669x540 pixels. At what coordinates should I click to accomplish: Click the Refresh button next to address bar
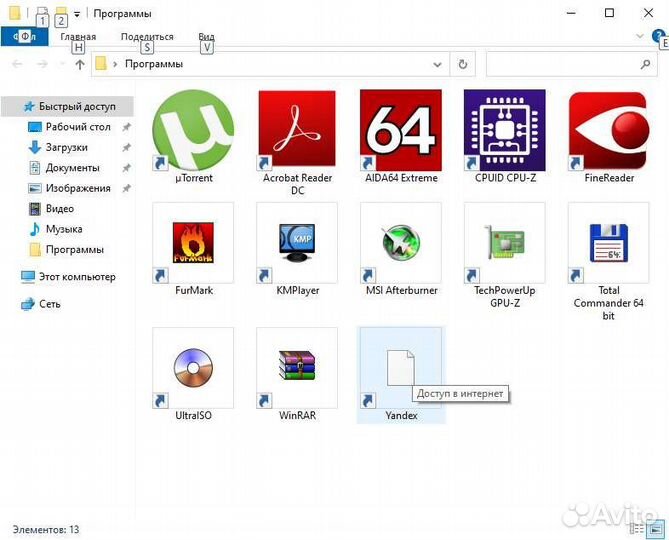click(462, 64)
